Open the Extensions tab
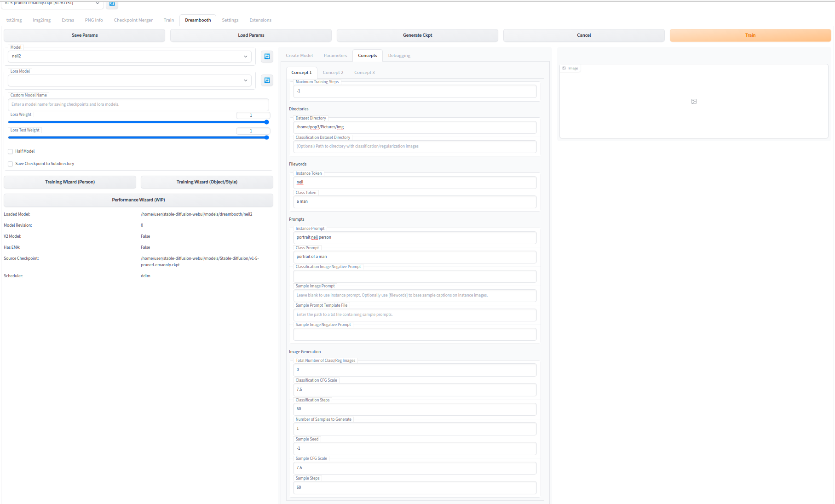The height and width of the screenshot is (504, 835). 260,20
